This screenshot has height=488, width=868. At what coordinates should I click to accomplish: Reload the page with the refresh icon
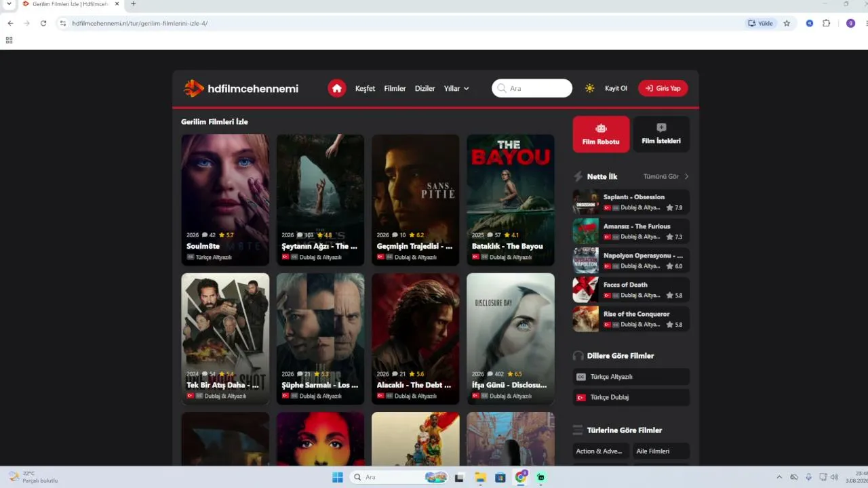click(x=43, y=23)
